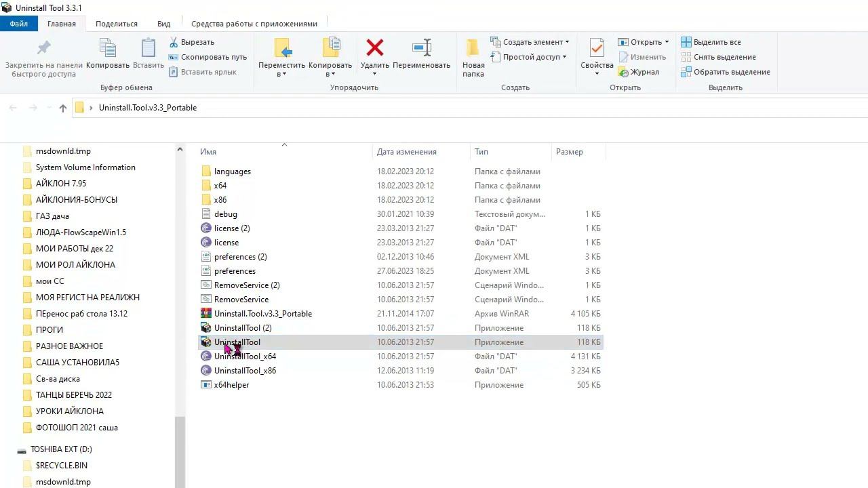
Task: Click the navigation pane scroll up arrow
Action: (x=180, y=150)
